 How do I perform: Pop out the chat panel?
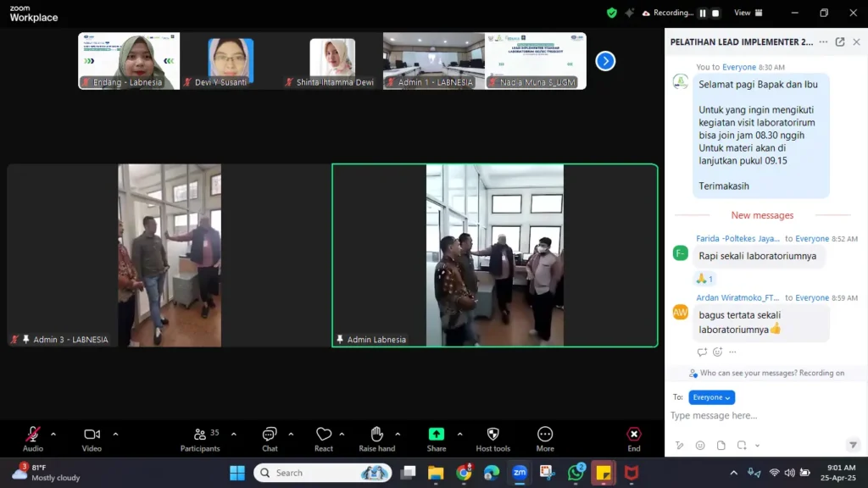[x=840, y=42]
